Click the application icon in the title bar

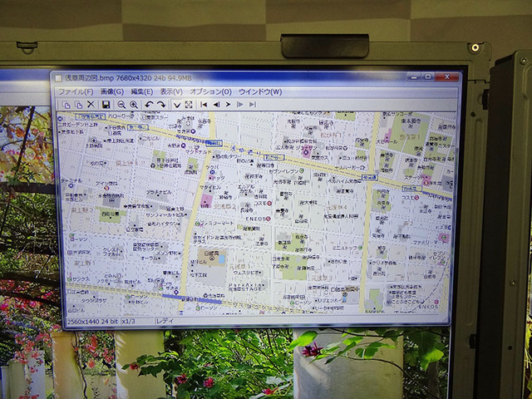pos(58,78)
